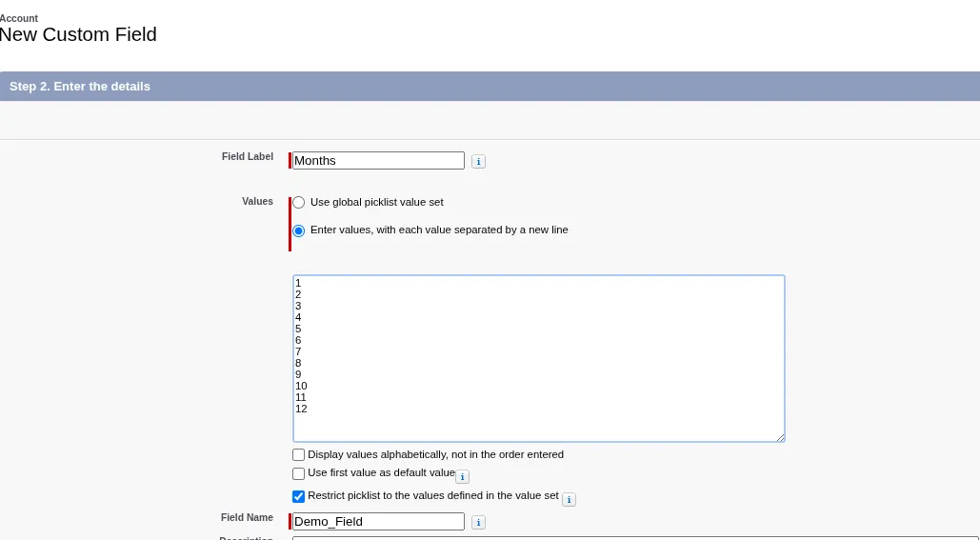980x540 pixels.
Task: Click 'Use global picklist value set' label text
Action: [376, 202]
